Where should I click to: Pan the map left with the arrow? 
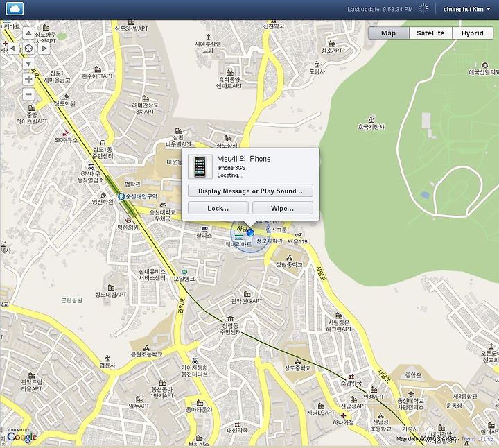pos(13,49)
